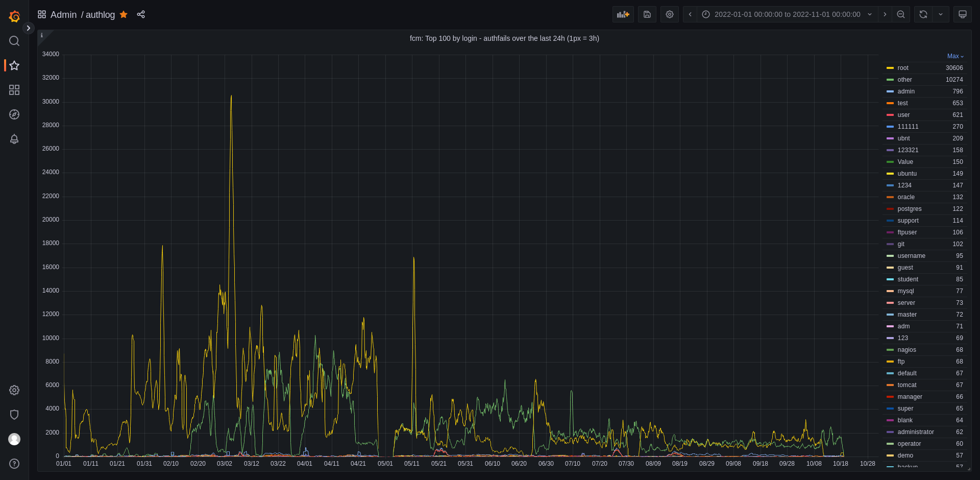Open dashboard settings gear in toolbar

669,14
